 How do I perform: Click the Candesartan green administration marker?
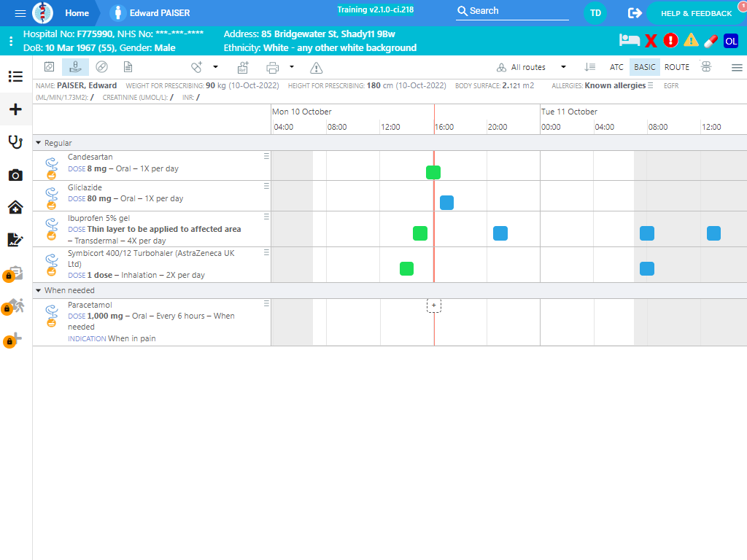[433, 172]
